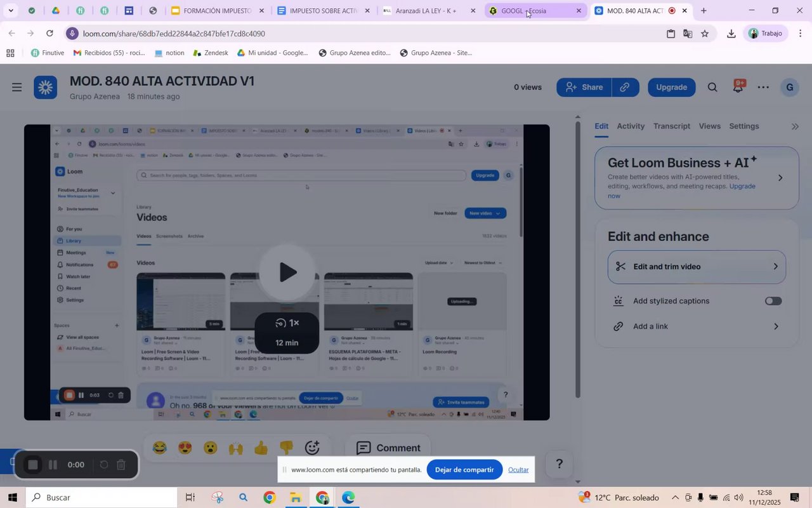Pause the Loom recording

[x=53, y=465]
